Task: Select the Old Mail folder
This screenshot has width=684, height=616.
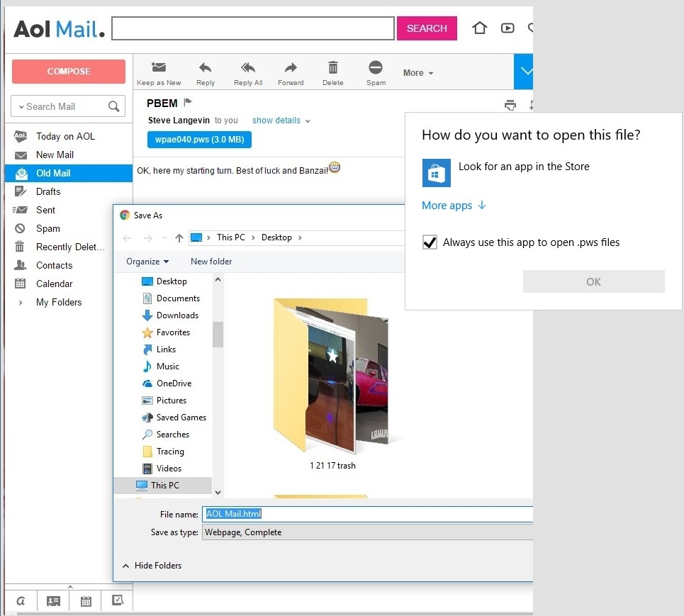Action: point(69,173)
